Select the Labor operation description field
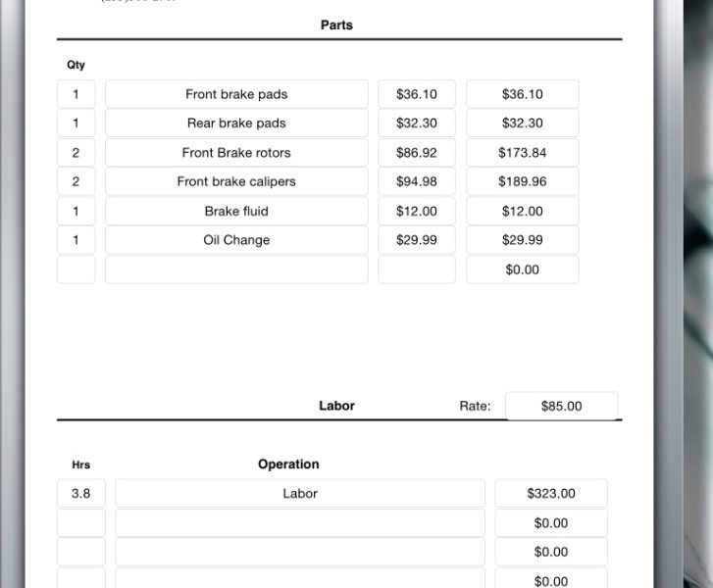This screenshot has width=713, height=588. click(300, 494)
